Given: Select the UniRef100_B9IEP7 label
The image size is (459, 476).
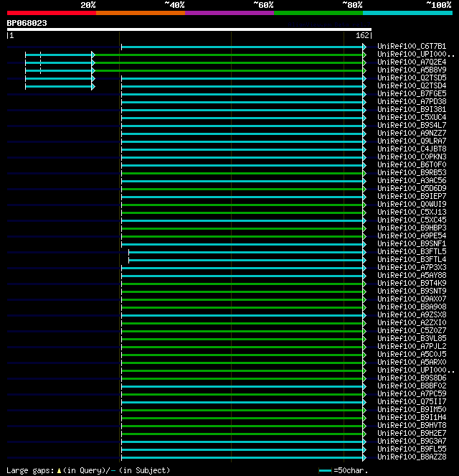Looking at the screenshot, I should pyautogui.click(x=412, y=197).
